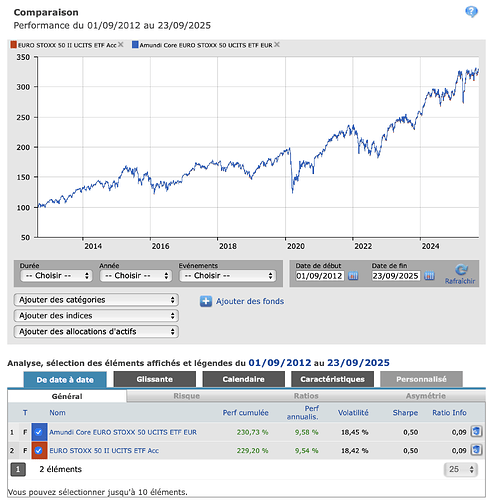Select the Général sub-tab

click(x=67, y=396)
